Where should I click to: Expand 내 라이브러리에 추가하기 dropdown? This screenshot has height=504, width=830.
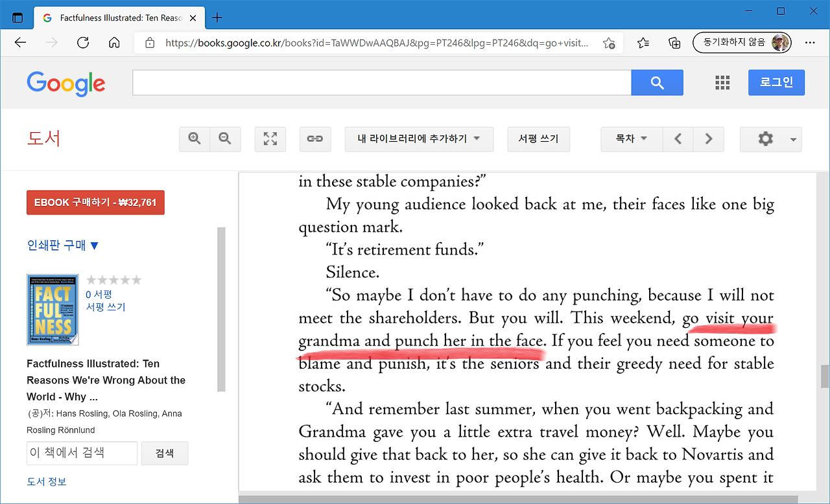pos(419,139)
